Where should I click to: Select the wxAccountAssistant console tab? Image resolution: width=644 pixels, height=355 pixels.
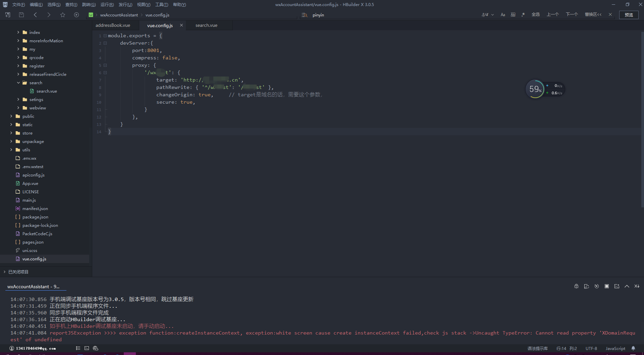(34, 287)
